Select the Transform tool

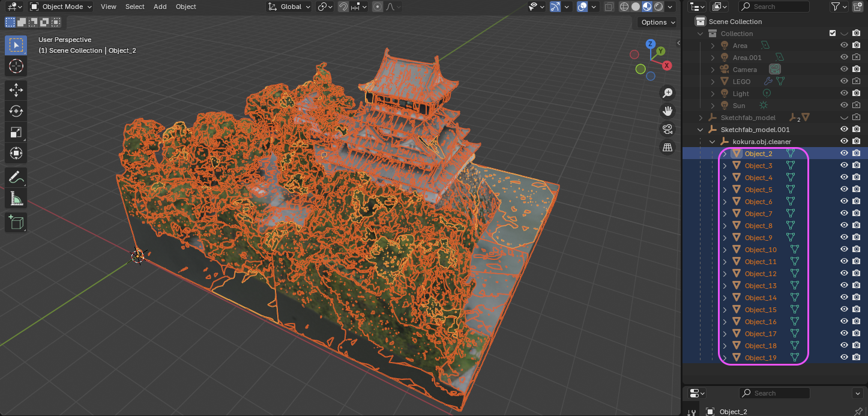click(x=16, y=153)
